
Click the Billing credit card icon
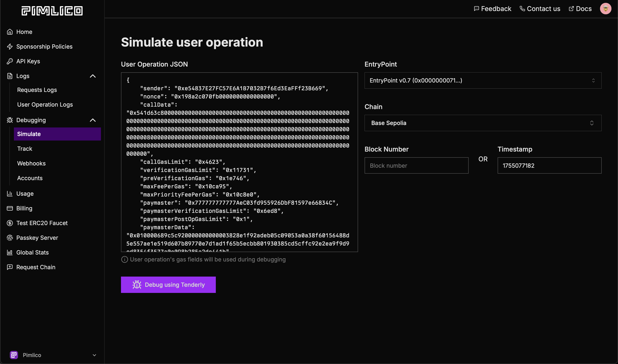(10, 209)
